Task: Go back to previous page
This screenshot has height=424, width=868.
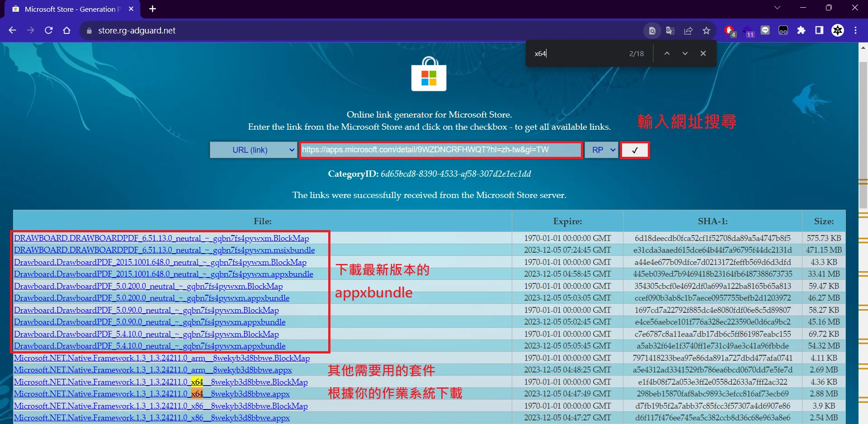Action: click(13, 30)
